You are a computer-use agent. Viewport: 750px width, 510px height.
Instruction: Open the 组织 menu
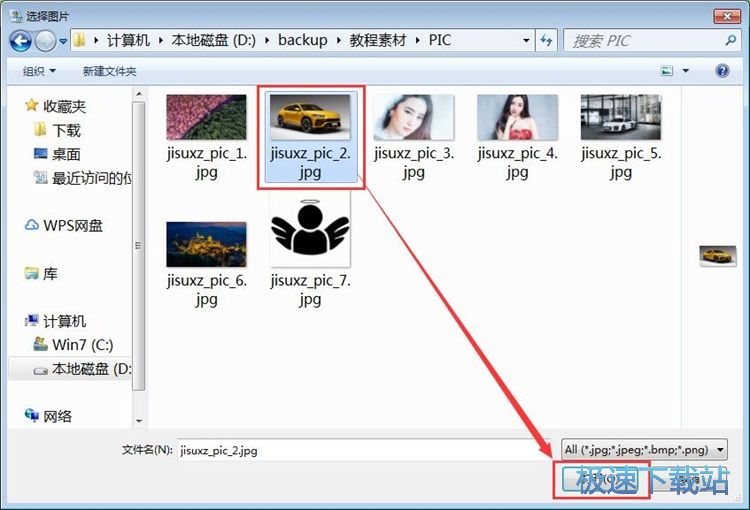coord(39,71)
